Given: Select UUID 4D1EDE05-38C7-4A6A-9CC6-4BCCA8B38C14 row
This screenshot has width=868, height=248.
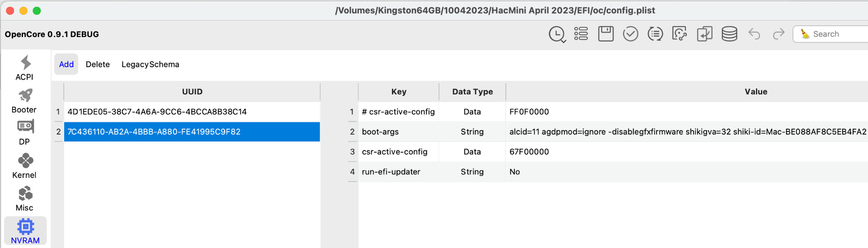Looking at the screenshot, I should pos(157,112).
